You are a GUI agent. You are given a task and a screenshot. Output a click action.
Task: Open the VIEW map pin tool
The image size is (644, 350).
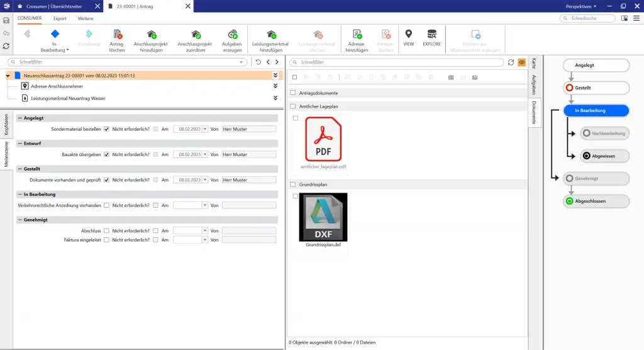(x=408, y=35)
